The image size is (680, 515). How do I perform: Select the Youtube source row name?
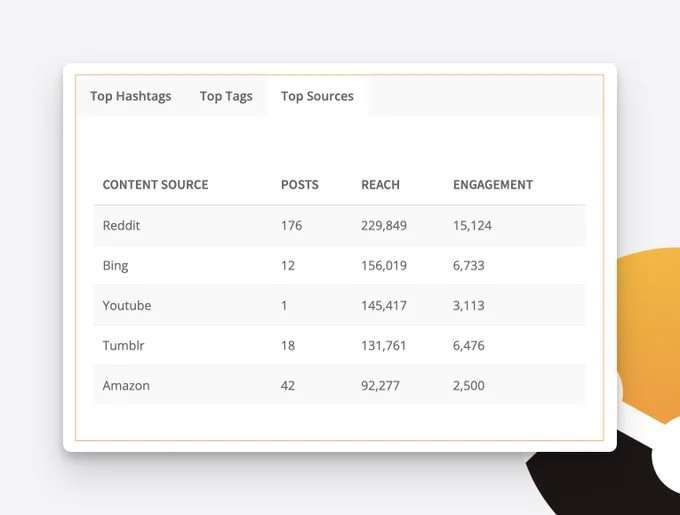127,306
